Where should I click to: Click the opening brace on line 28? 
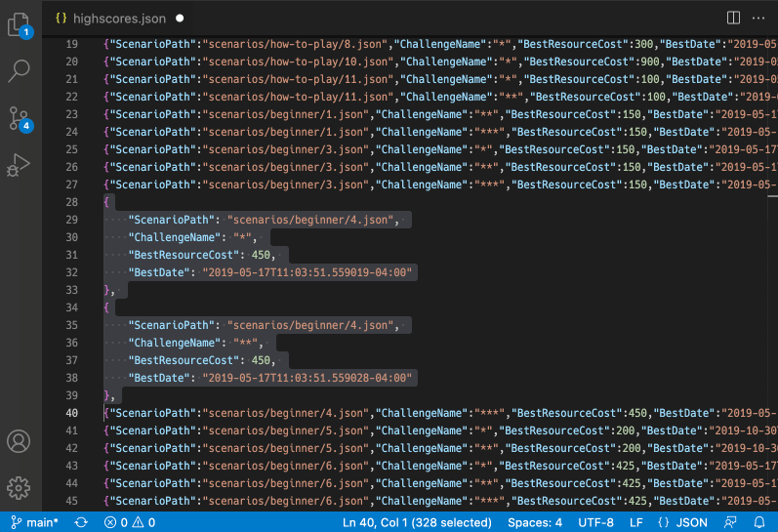(x=106, y=202)
